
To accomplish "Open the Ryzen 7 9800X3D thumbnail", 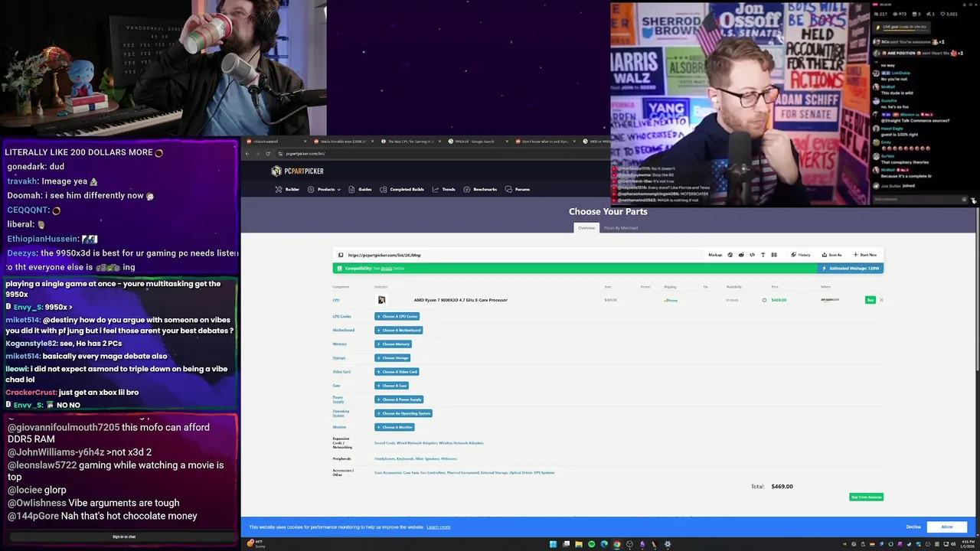I will (381, 300).
